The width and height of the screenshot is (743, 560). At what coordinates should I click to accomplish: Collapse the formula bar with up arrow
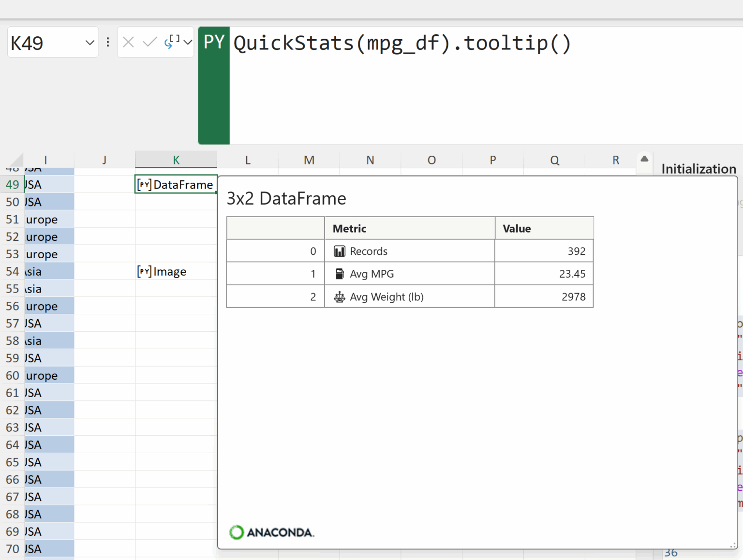tap(644, 159)
